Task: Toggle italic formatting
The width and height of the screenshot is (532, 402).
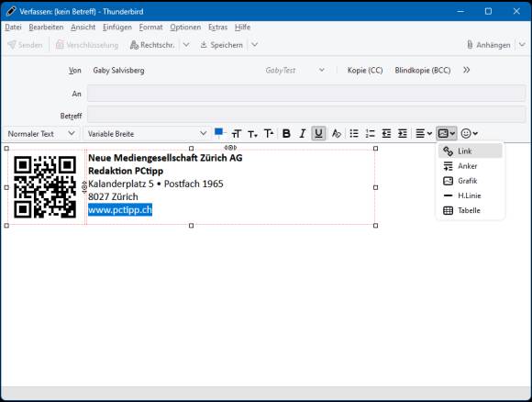Action: 303,133
